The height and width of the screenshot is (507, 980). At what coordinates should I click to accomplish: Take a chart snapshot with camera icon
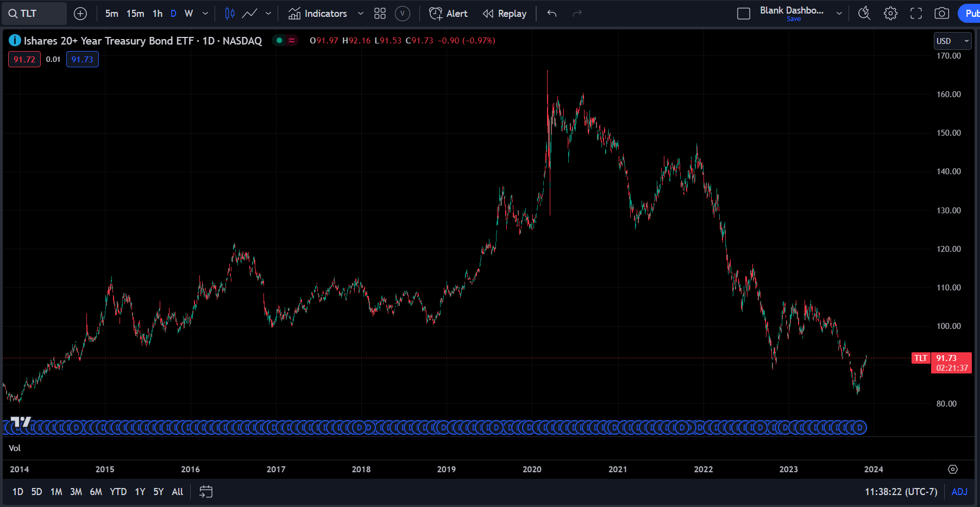(x=942, y=14)
